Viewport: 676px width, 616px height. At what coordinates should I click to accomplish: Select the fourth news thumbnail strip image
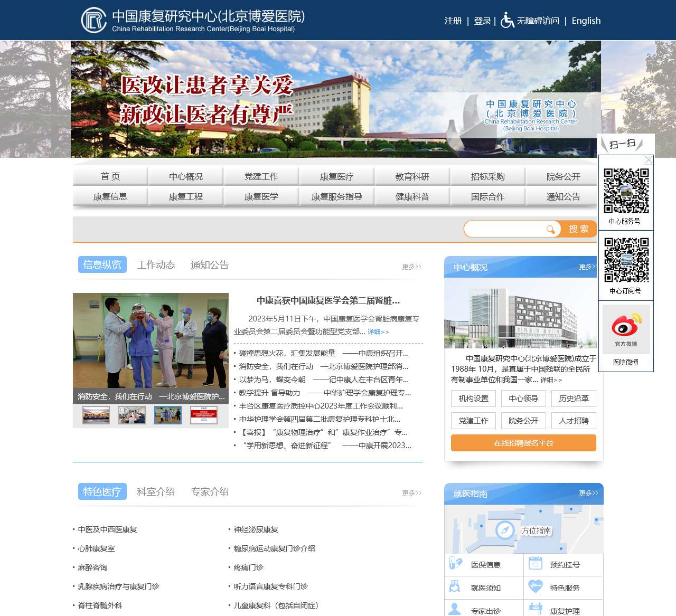click(x=203, y=415)
